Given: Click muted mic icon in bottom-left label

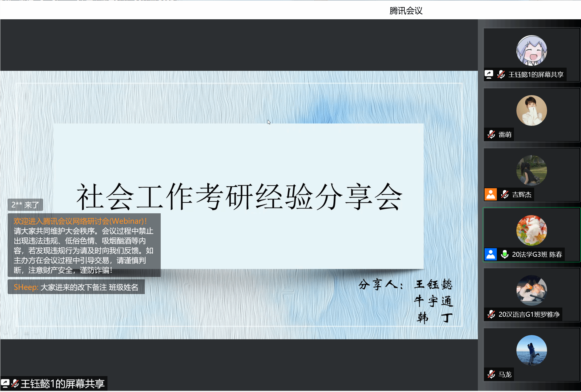Looking at the screenshot, I should click(15, 383).
